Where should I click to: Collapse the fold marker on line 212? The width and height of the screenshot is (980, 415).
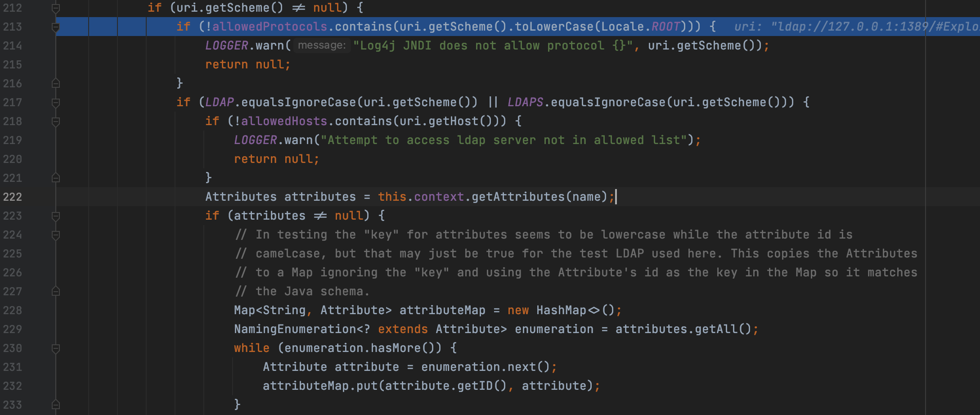tap(56, 8)
